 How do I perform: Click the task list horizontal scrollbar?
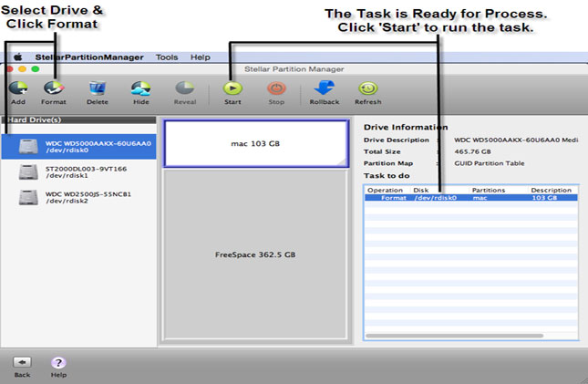tap(455, 336)
